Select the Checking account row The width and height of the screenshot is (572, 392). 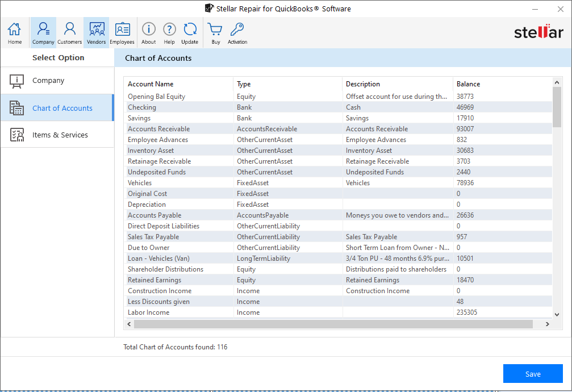tap(338, 107)
